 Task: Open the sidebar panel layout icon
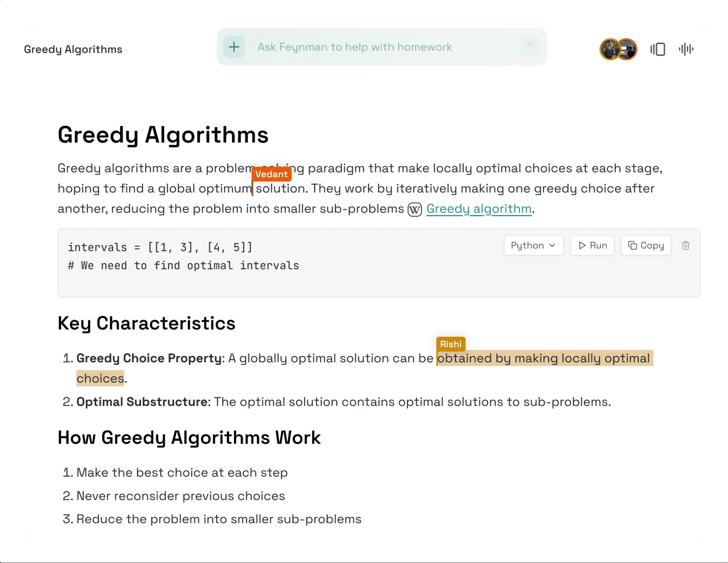pos(658,49)
